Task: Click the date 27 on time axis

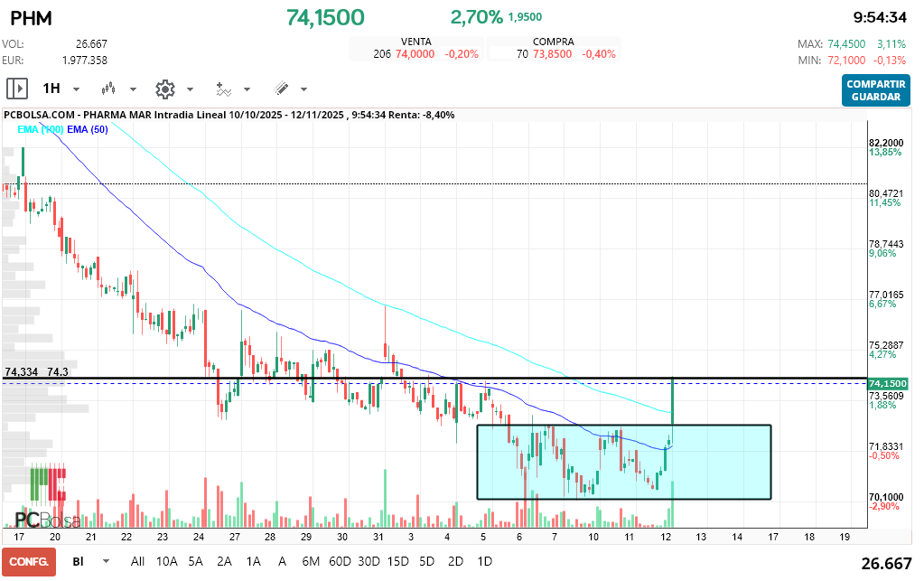Action: (x=235, y=537)
